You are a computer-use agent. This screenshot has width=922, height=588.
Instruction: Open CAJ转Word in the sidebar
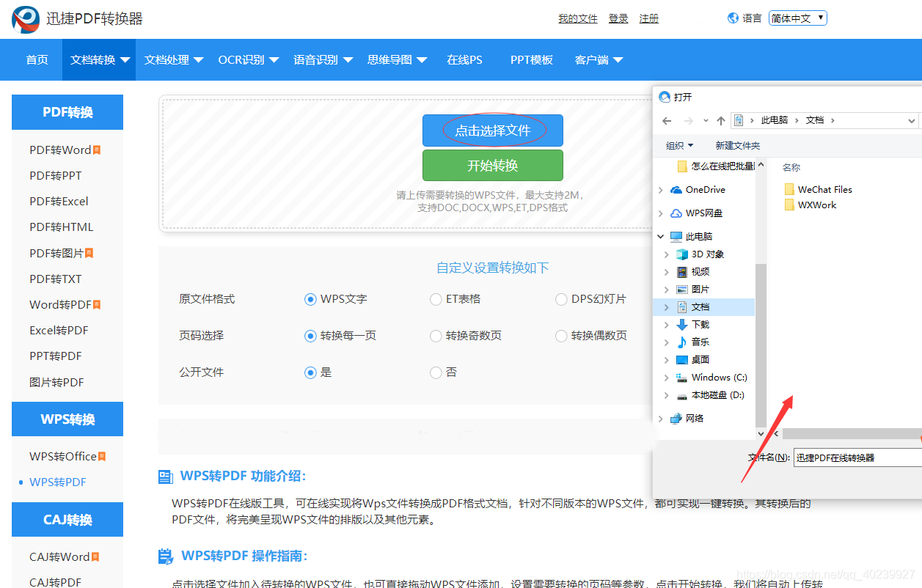click(x=59, y=557)
